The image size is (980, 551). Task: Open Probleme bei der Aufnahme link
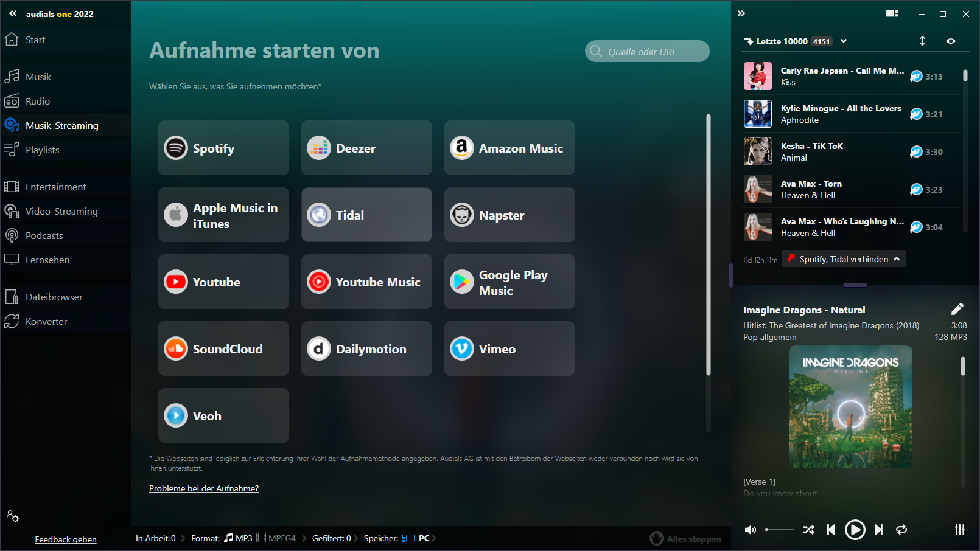[x=204, y=488]
